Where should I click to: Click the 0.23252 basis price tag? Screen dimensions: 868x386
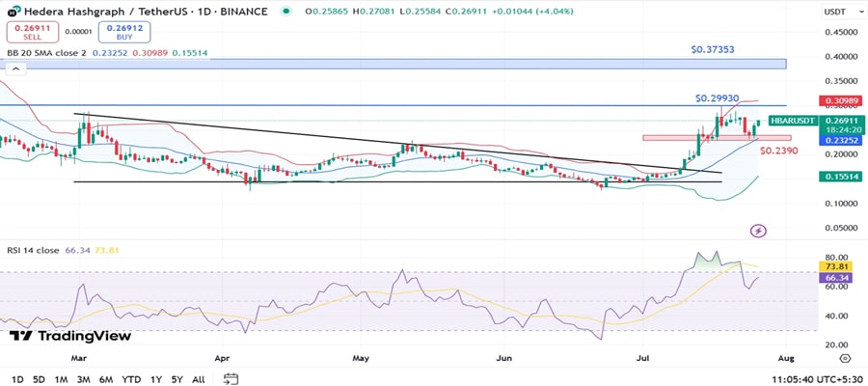tap(840, 141)
